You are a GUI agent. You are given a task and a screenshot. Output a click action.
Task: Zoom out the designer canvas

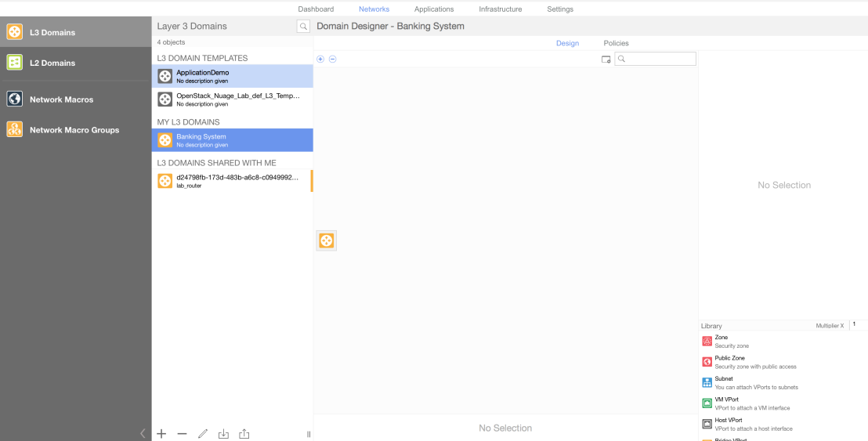tap(332, 60)
